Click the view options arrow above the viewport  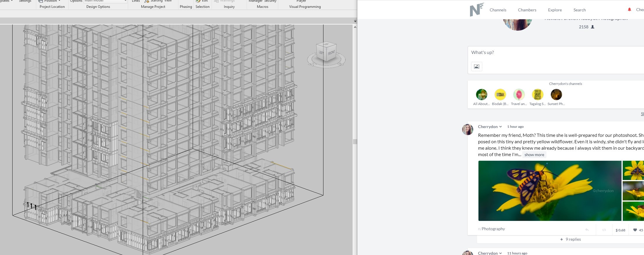click(x=355, y=21)
